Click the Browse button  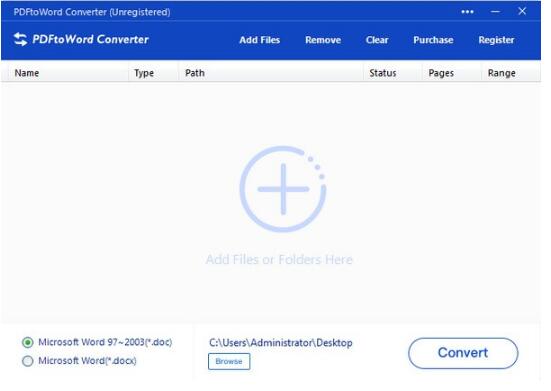229,361
